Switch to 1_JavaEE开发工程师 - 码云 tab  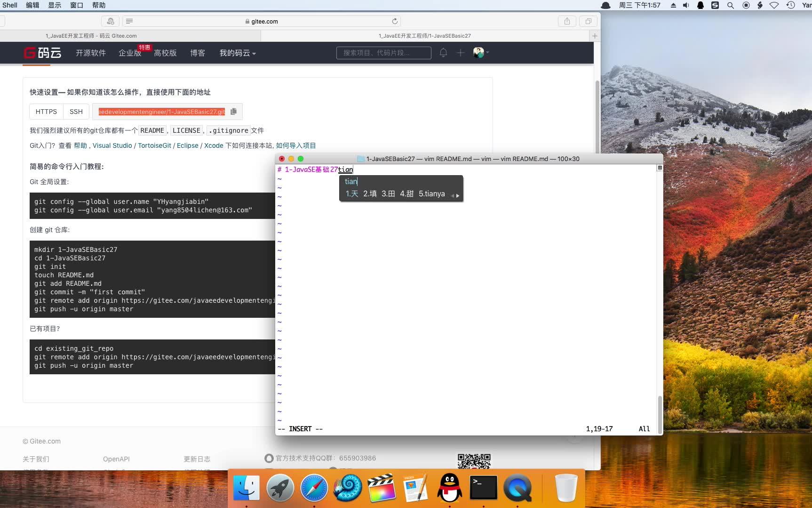coord(91,36)
